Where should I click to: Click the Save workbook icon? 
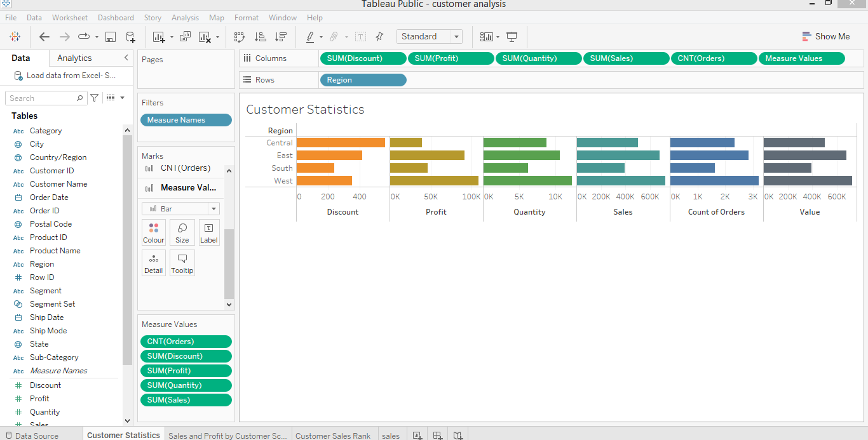click(x=111, y=37)
